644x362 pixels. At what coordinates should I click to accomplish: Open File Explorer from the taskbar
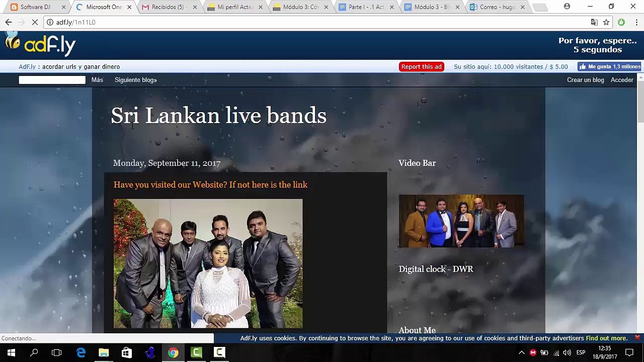(104, 352)
